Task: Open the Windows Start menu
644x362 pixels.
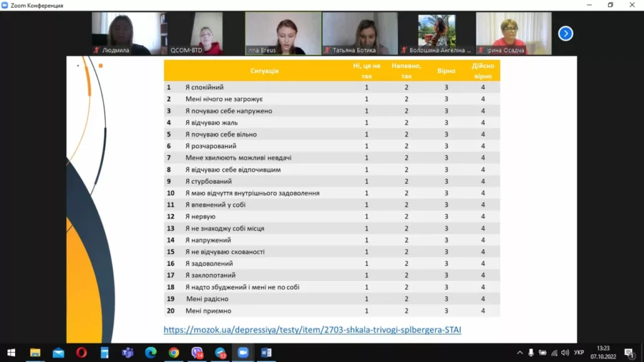Action: click(11, 353)
